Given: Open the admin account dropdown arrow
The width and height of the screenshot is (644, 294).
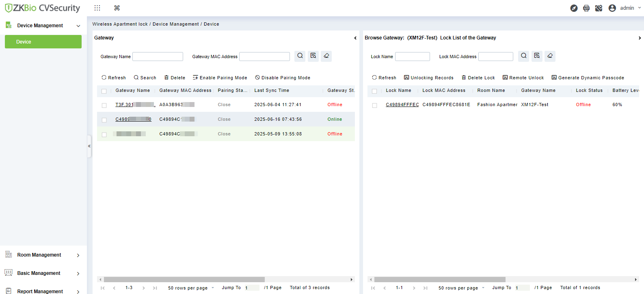Looking at the screenshot, I should (x=640, y=8).
